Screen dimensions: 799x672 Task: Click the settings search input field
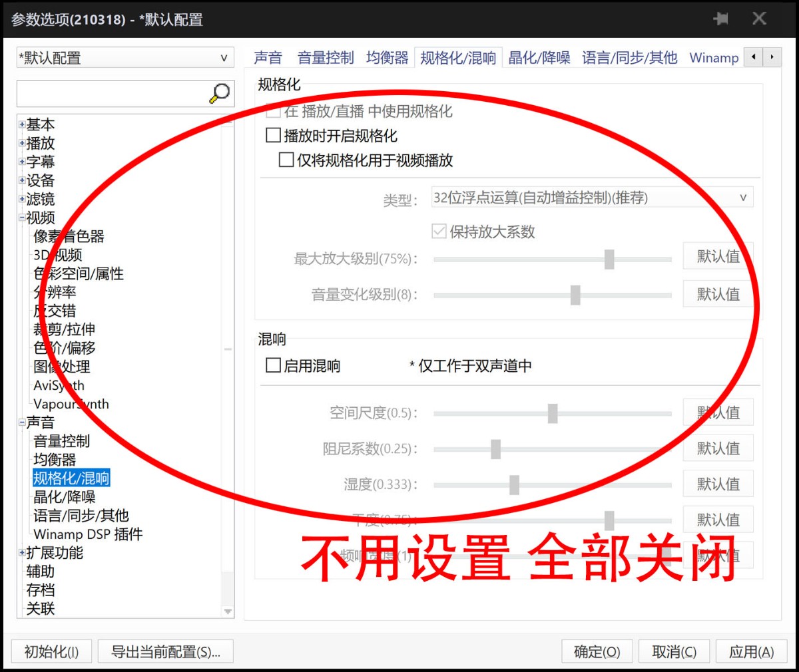point(112,94)
